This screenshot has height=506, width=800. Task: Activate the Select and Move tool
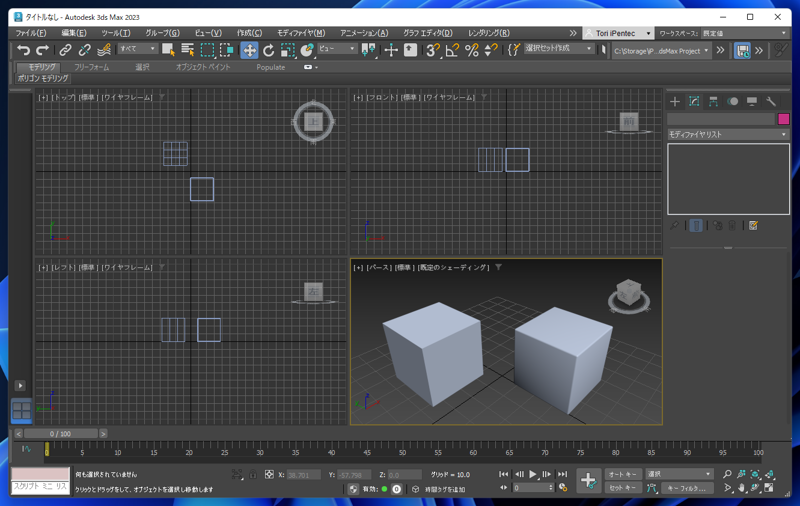pos(249,50)
